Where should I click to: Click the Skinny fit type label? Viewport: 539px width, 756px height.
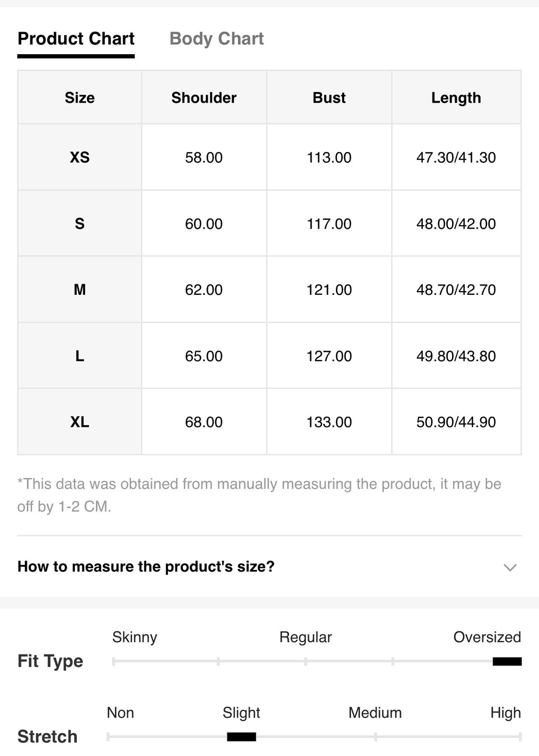134,637
